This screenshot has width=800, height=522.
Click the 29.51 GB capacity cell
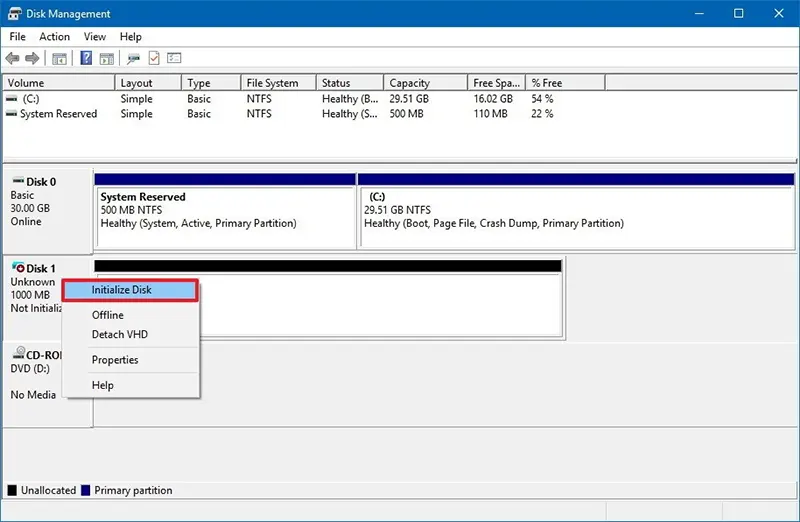(x=409, y=98)
